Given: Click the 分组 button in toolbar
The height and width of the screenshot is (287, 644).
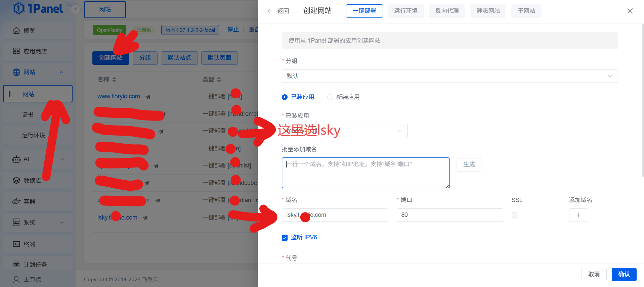Looking at the screenshot, I should click(x=145, y=58).
